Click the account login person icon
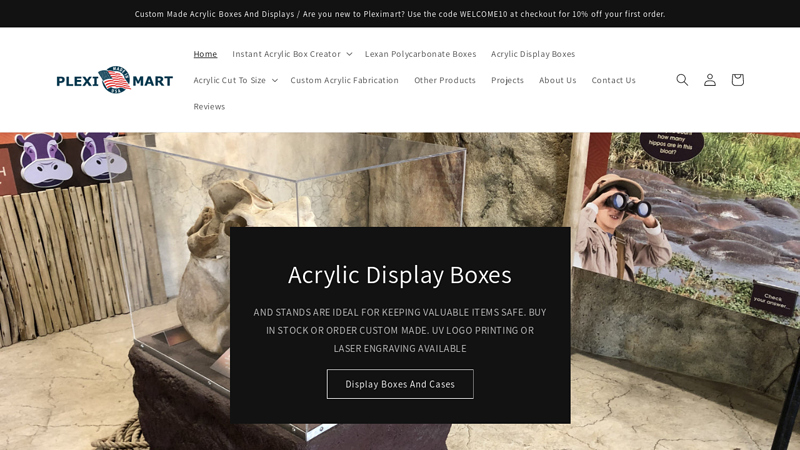Viewport: 800px width, 450px height. (710, 80)
